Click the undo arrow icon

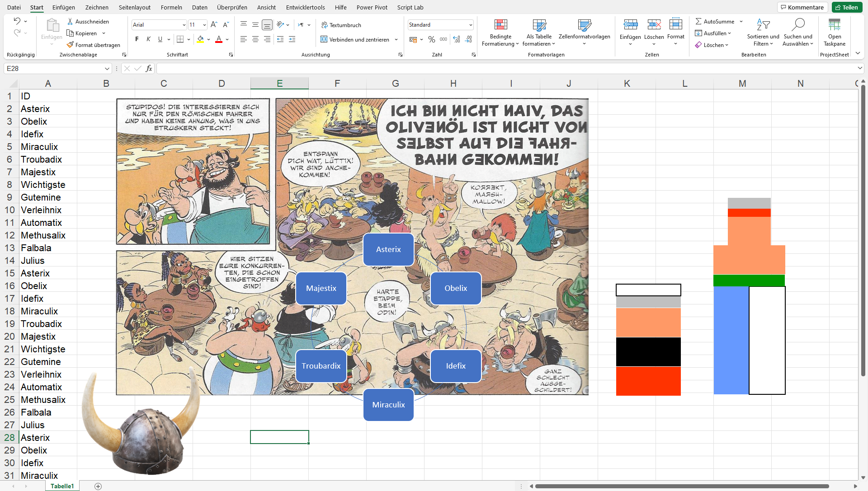click(17, 21)
